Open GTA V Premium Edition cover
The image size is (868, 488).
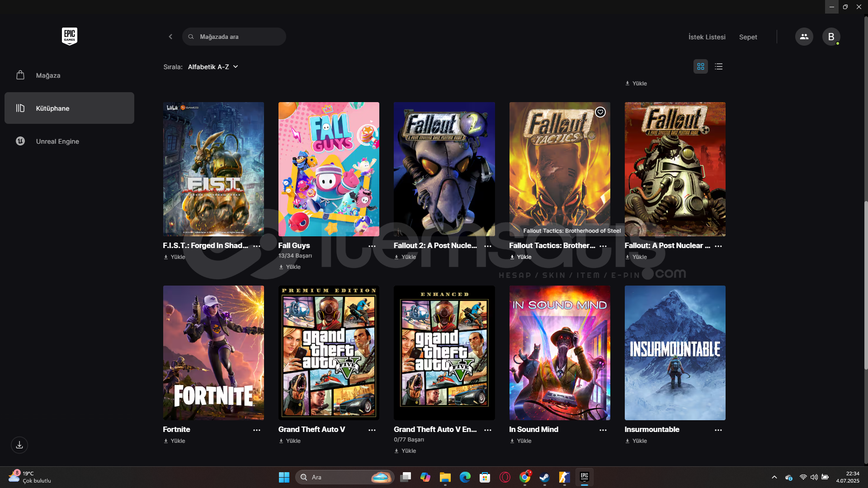pyautogui.click(x=329, y=353)
